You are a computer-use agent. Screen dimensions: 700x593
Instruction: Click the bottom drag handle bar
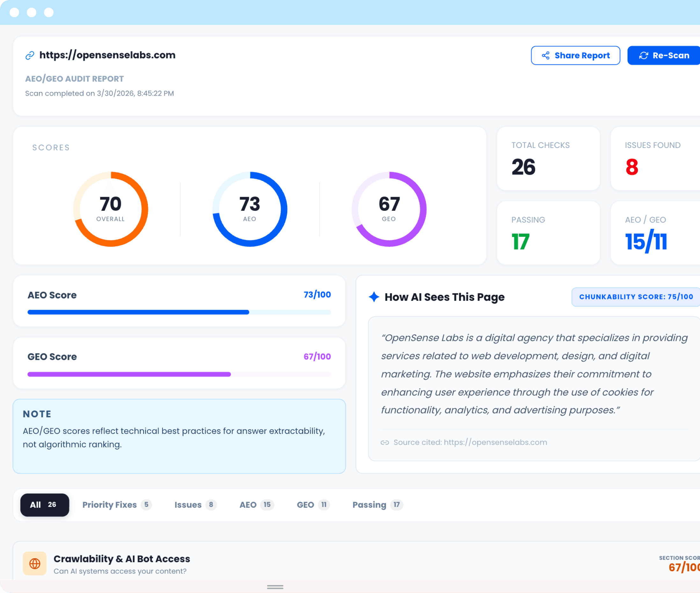275,587
